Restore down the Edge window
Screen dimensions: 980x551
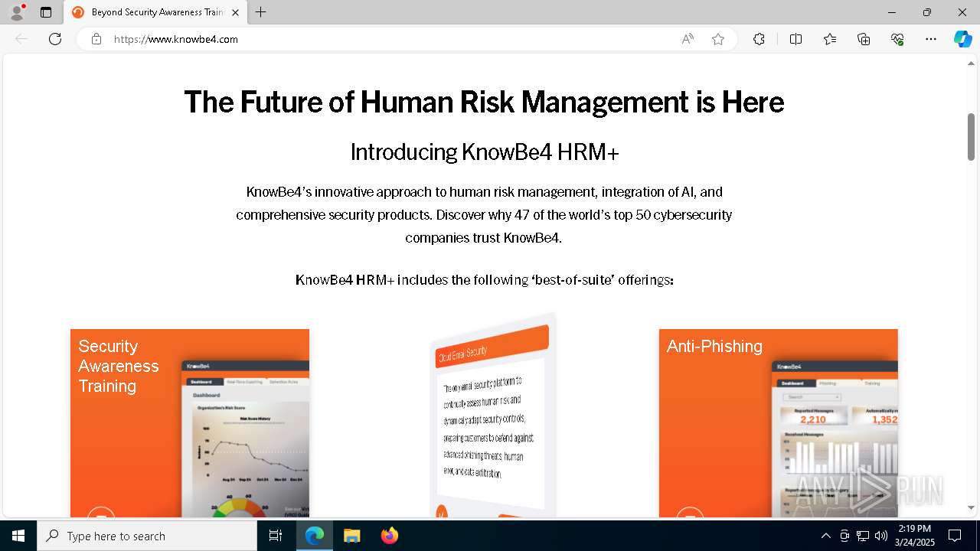(927, 12)
